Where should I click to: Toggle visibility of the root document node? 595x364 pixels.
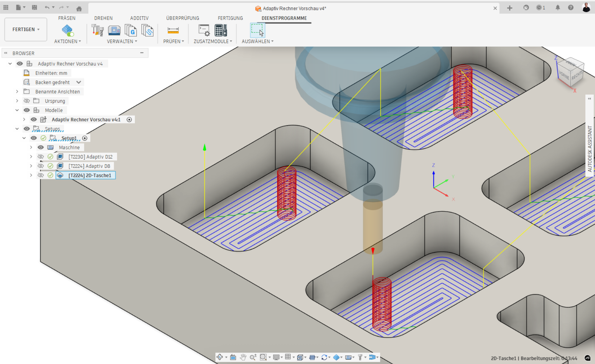(20, 64)
